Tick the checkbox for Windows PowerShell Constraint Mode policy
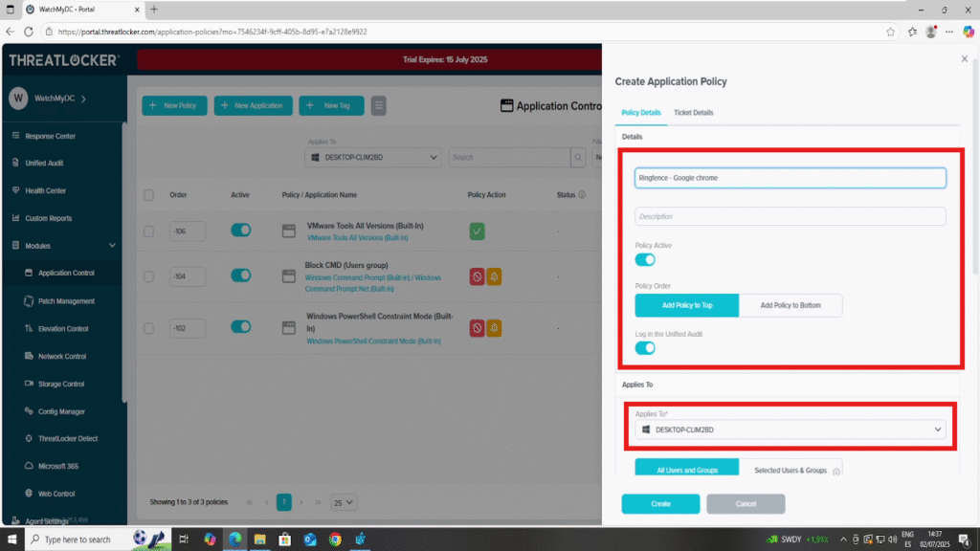 pyautogui.click(x=148, y=328)
